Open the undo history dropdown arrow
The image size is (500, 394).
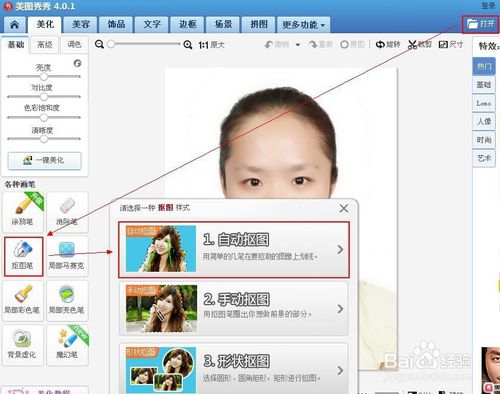(298, 45)
